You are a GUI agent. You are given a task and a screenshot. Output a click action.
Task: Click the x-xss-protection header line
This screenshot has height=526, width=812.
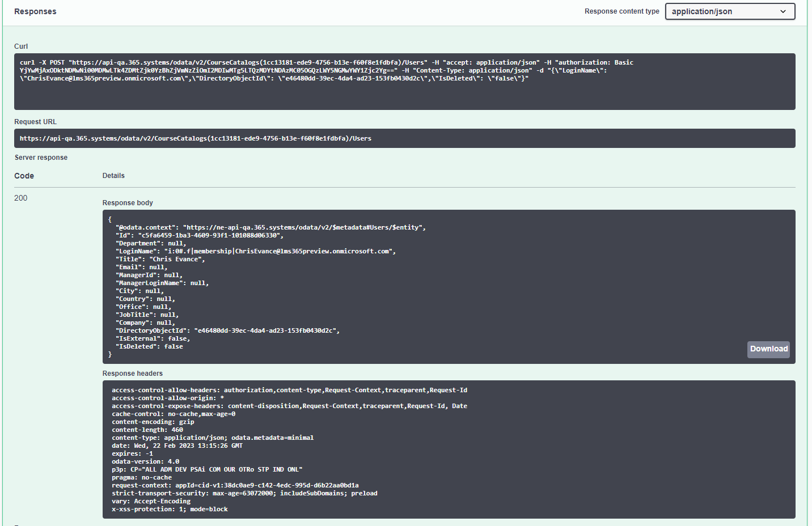(x=170, y=509)
